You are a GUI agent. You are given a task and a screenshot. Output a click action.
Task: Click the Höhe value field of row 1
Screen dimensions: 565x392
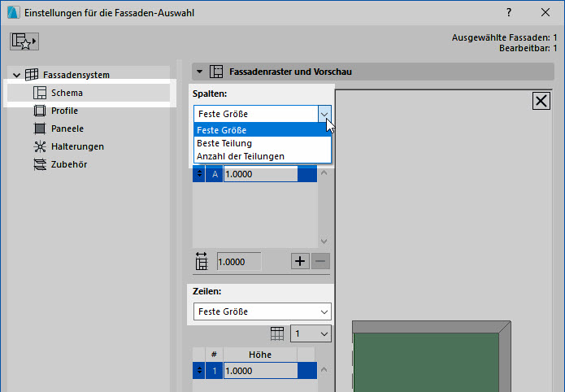[260, 371]
